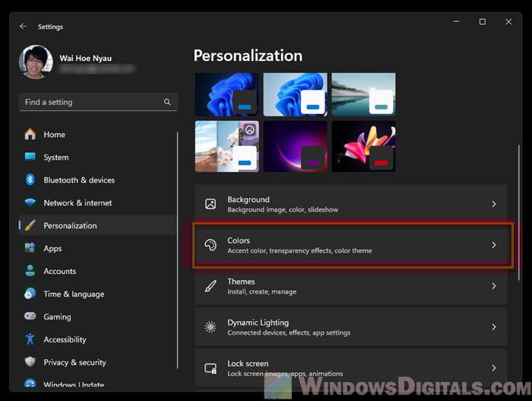The height and width of the screenshot is (401, 532).
Task: Go to Gaming settings
Action: coord(98,317)
